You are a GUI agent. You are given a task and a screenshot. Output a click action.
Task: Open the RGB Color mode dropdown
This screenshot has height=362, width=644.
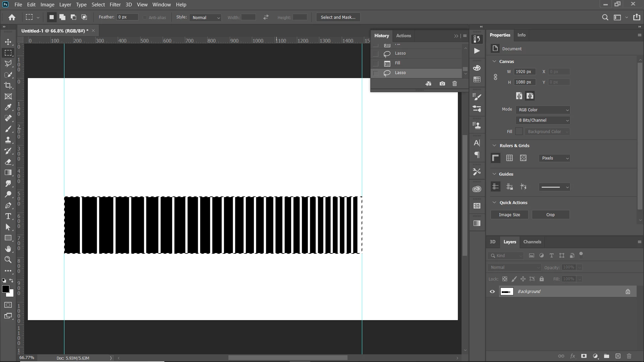click(543, 110)
